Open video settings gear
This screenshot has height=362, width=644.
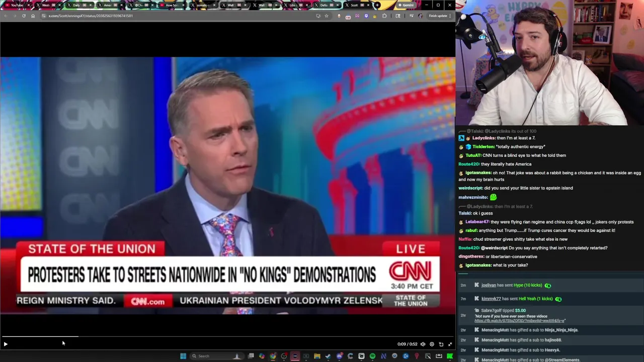pos(432,344)
